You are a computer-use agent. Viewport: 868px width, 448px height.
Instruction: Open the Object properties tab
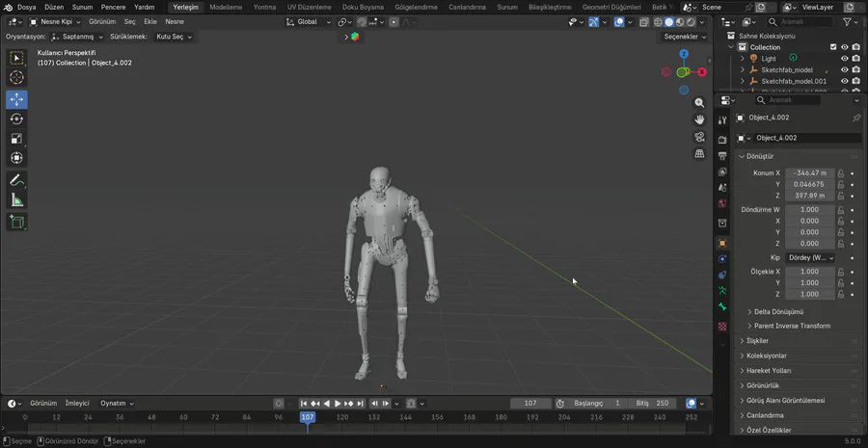(x=721, y=243)
